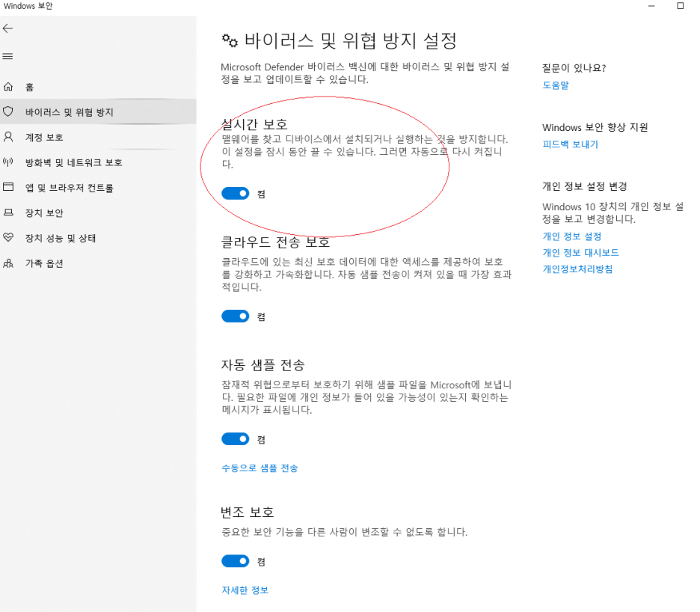700x612 pixels.
Task: Click the back arrow icon
Action: click(7, 28)
